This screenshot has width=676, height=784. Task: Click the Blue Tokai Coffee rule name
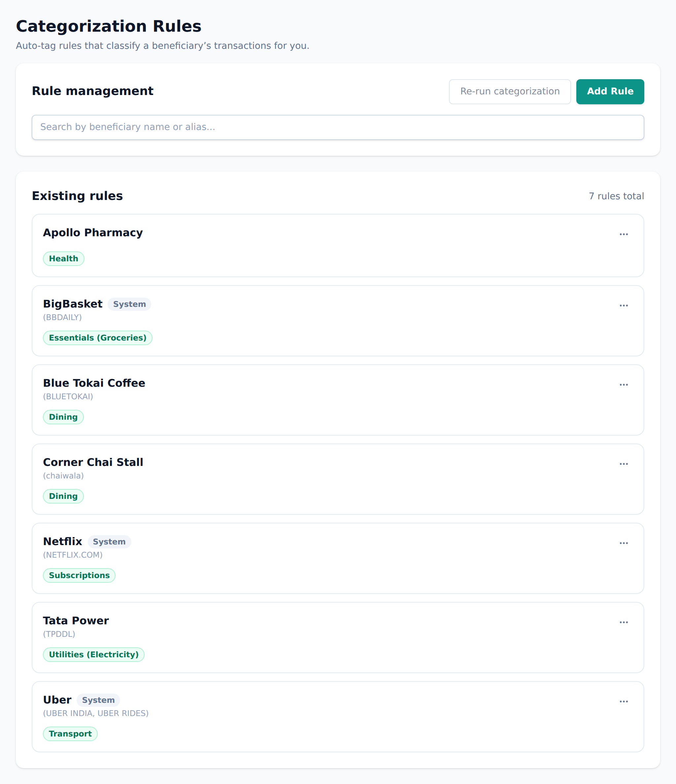94,383
